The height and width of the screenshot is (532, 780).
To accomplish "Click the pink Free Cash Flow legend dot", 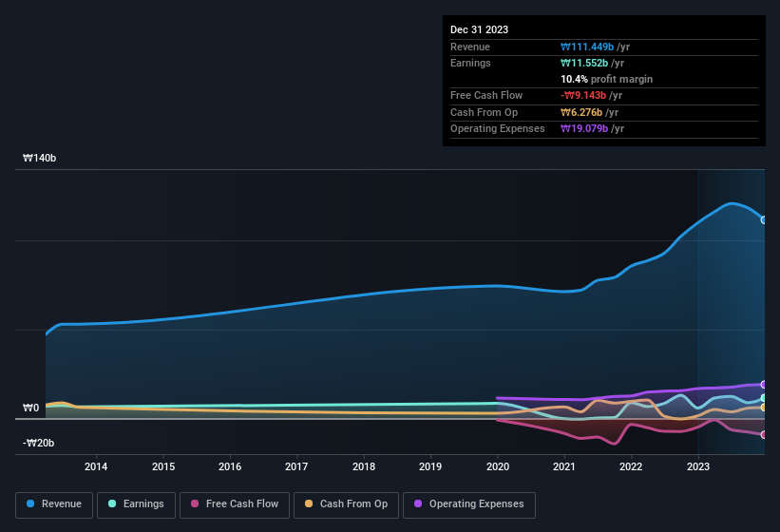I will (196, 504).
